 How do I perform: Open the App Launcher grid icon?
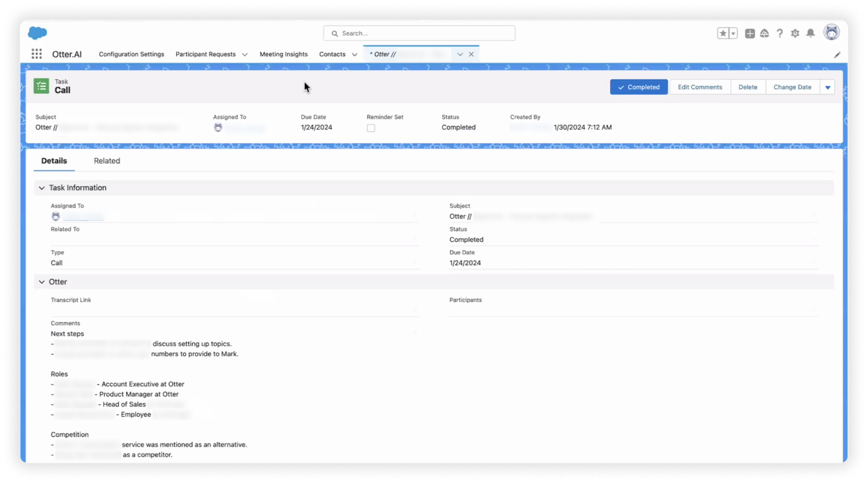click(x=36, y=54)
